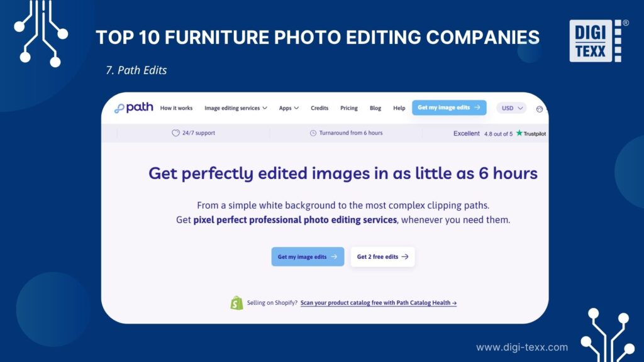The width and height of the screenshot is (644, 362).
Task: Click the Trustpilot star logo
Action: pyautogui.click(x=531, y=133)
